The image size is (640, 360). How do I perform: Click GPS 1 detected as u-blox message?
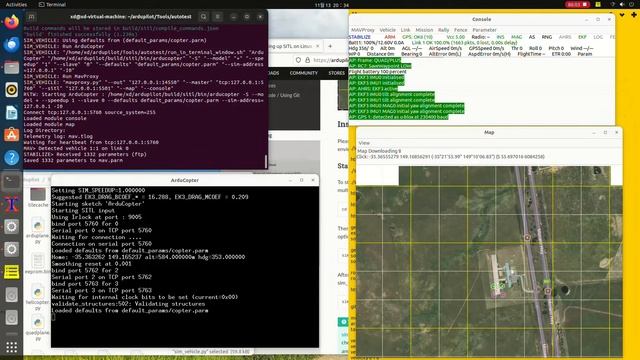tap(398, 117)
